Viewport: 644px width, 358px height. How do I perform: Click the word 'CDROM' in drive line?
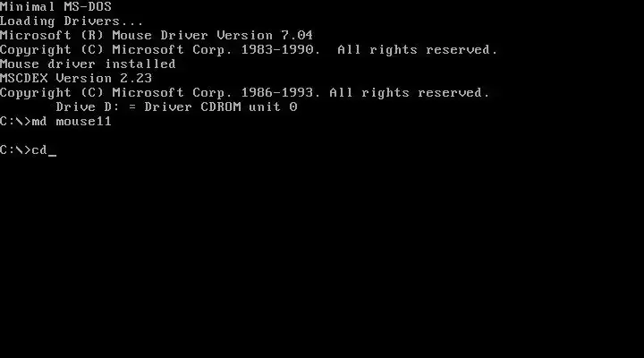[221, 107]
